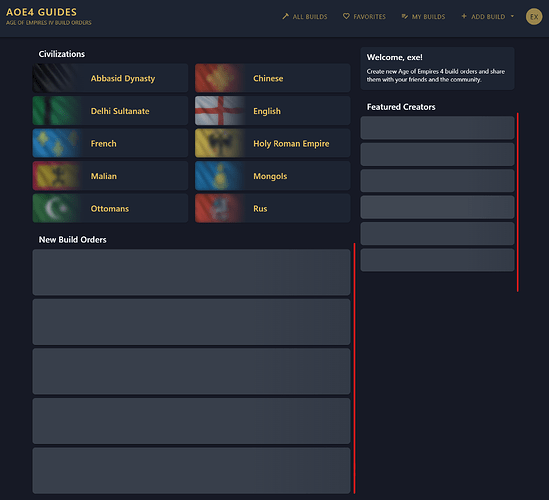Select the Holy Roman Empire civilization

click(273, 143)
